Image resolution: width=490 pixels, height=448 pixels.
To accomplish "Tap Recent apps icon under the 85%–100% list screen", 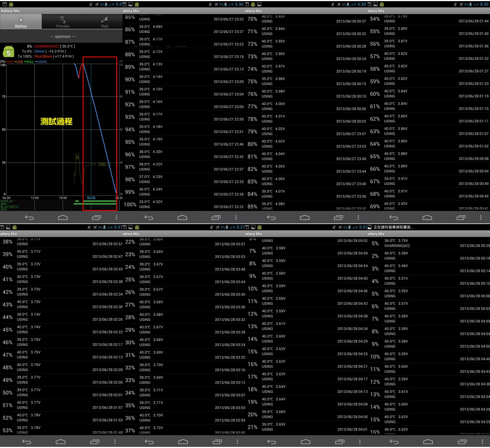I will 216,218.
